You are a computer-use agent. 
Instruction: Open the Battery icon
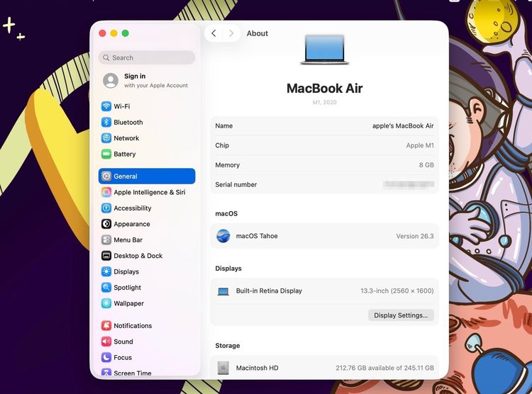point(106,154)
